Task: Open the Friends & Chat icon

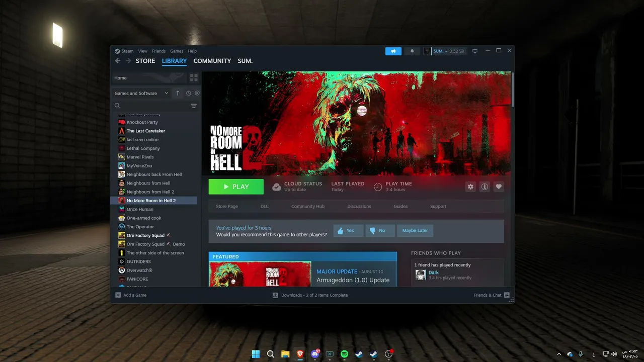Action: pos(507,295)
